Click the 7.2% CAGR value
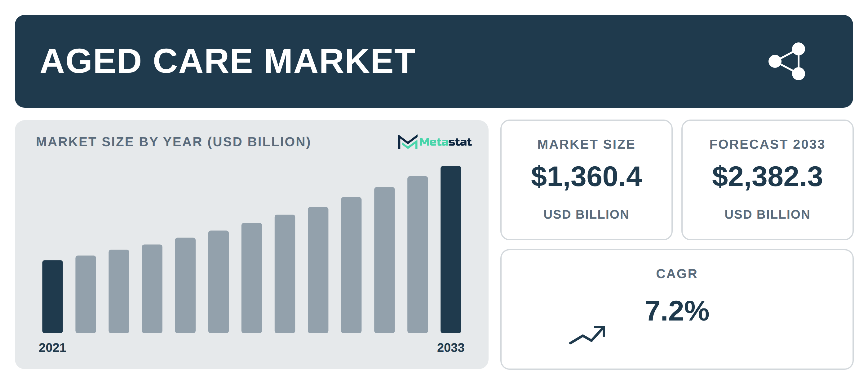This screenshot has height=384, width=868. pos(677,311)
